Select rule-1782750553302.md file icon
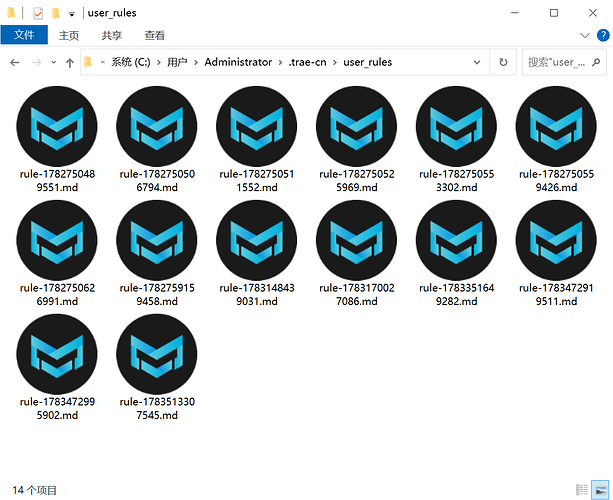 [x=457, y=126]
